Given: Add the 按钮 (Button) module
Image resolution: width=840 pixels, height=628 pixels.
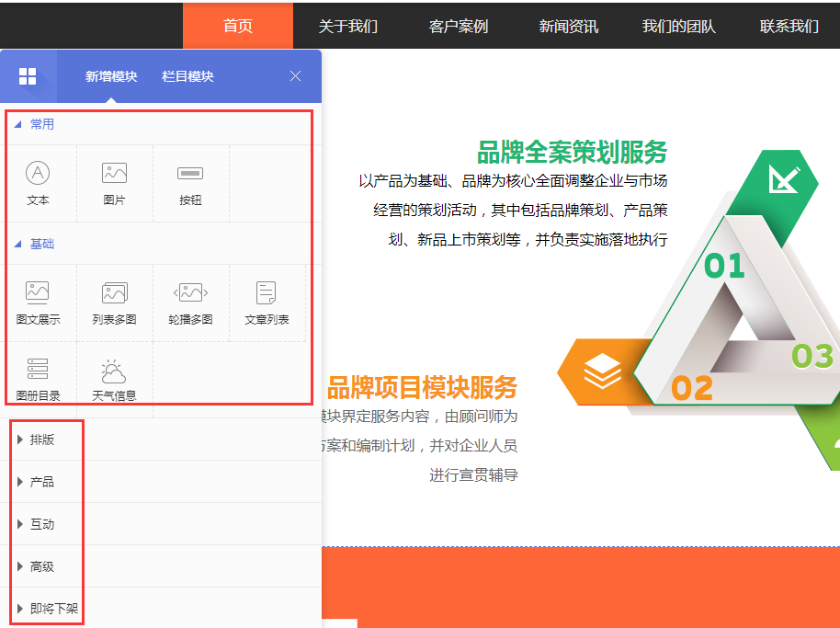Looking at the screenshot, I should tap(189, 181).
